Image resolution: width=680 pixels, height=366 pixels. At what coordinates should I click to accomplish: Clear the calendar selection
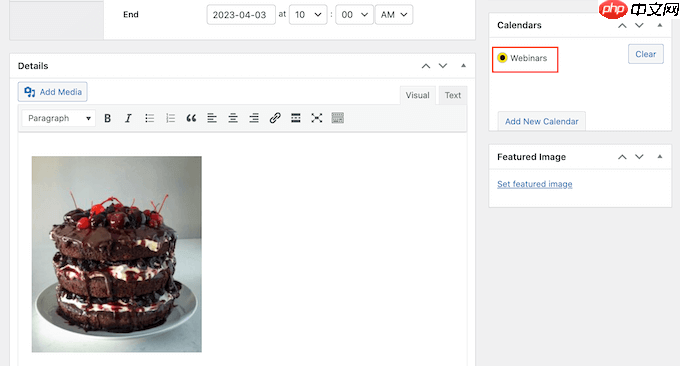(x=646, y=54)
